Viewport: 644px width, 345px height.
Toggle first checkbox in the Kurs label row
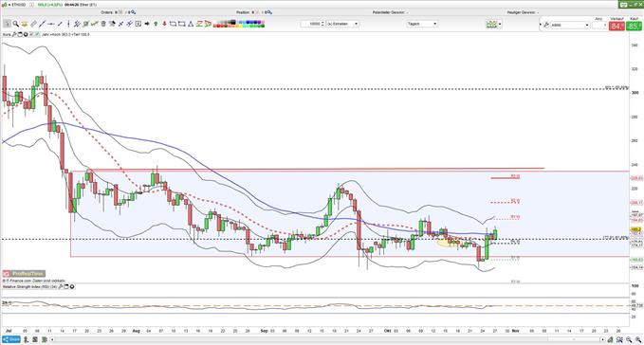31,34
